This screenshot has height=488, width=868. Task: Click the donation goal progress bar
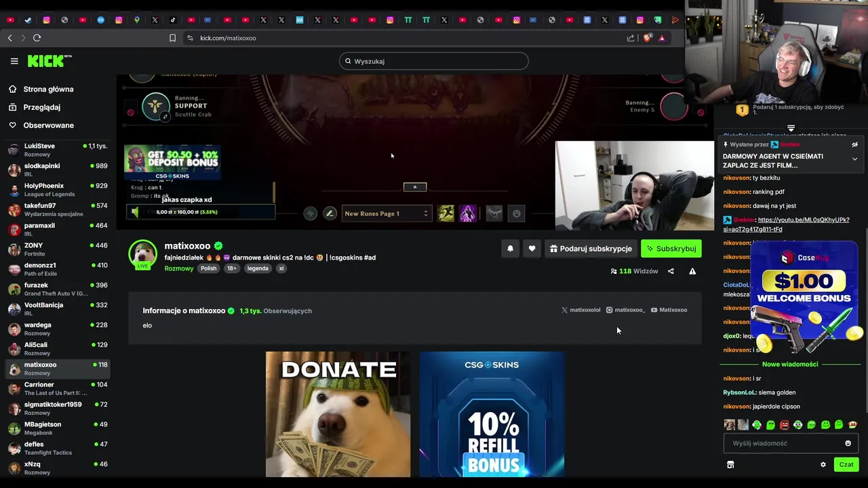pyautogui.click(x=200, y=212)
